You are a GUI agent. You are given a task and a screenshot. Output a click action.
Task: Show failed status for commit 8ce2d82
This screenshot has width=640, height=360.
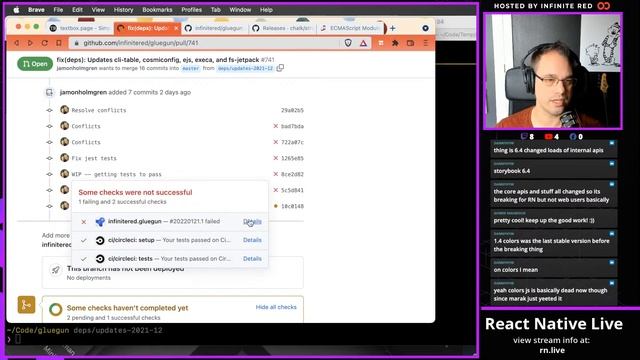point(276,174)
